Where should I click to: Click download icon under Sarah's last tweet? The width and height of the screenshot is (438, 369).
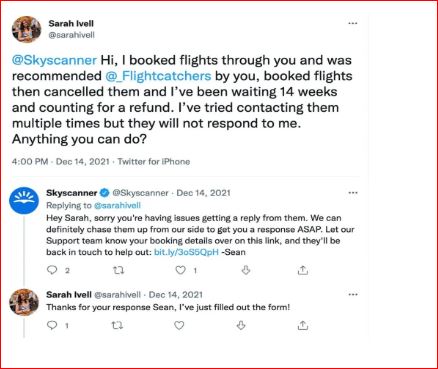click(241, 325)
